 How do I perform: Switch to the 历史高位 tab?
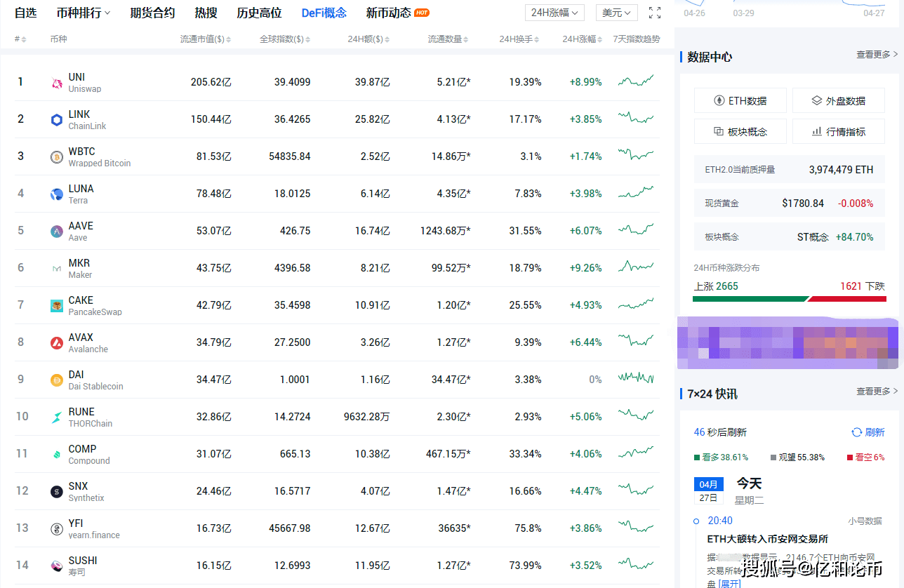(259, 13)
